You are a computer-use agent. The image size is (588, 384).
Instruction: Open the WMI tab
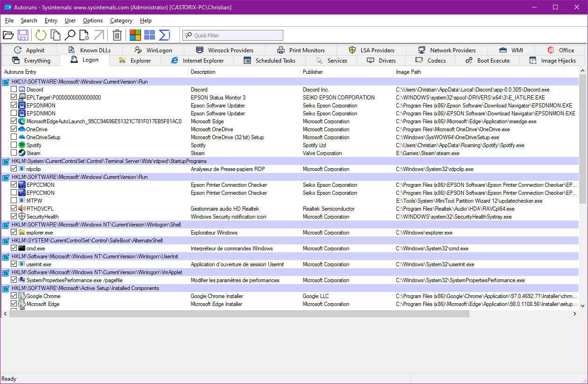pos(511,50)
